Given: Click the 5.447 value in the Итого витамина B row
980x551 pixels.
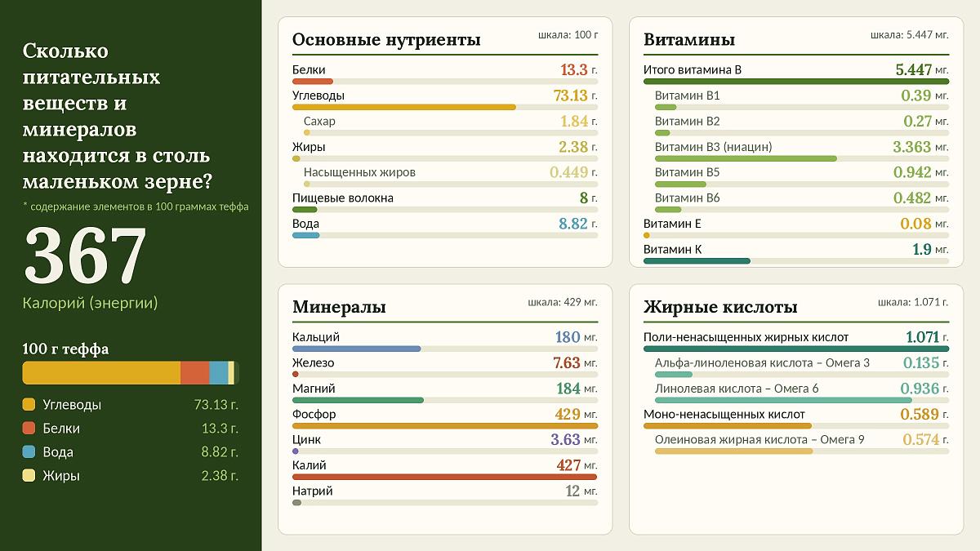Looking at the screenshot, I should pos(914,70).
